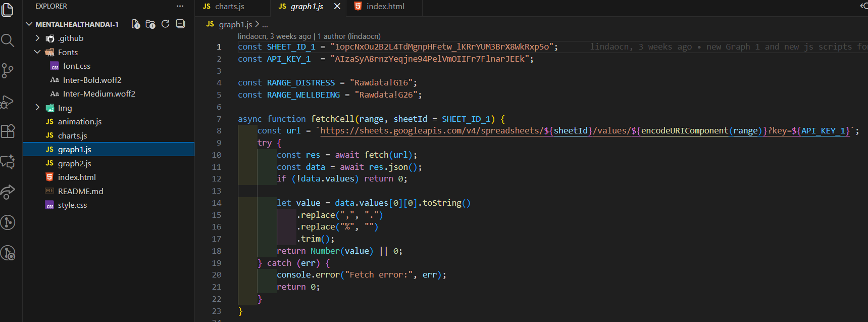
Task: Open the Run and Debug view
Action: pyautogui.click(x=8, y=102)
